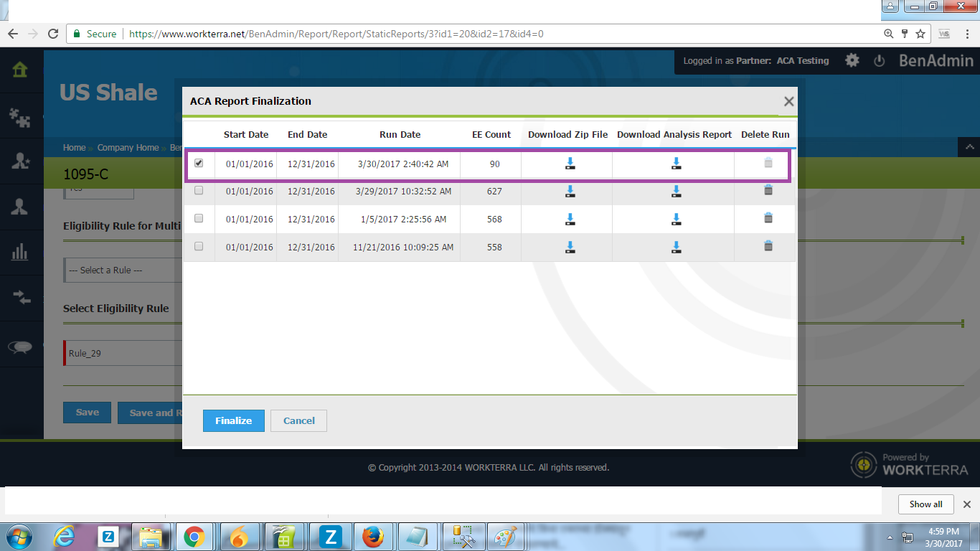Open the 'Select a Rule' dropdown

(122, 270)
